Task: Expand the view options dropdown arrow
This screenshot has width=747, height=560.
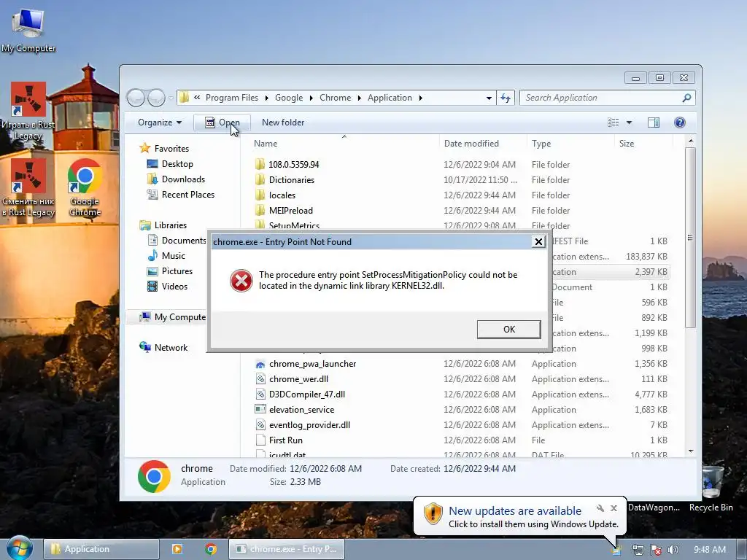Action: pos(629,122)
